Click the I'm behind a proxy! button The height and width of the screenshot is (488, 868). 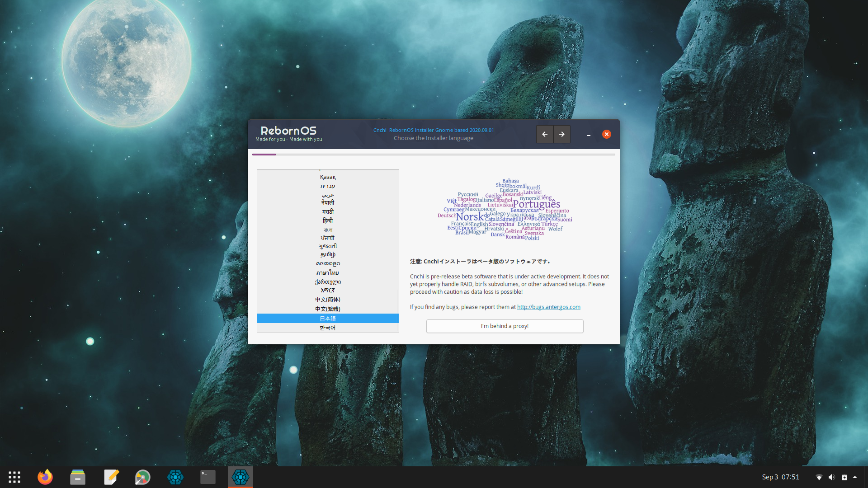point(505,326)
